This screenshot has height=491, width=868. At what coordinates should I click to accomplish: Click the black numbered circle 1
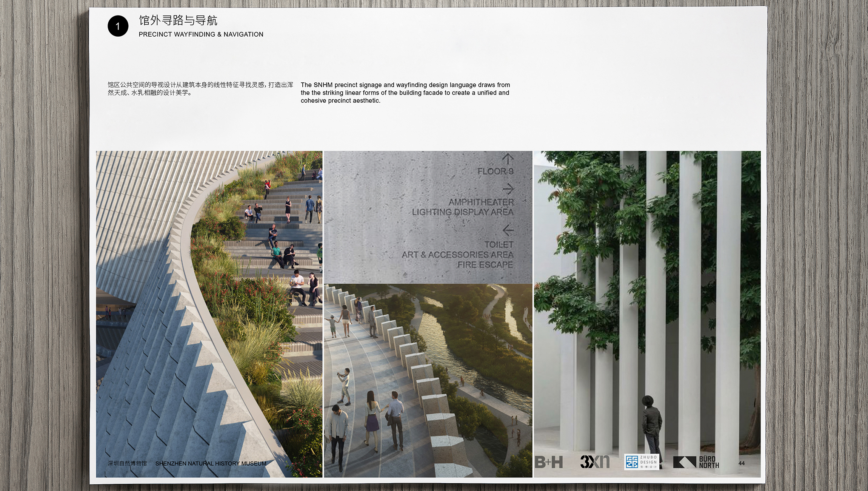click(x=118, y=26)
